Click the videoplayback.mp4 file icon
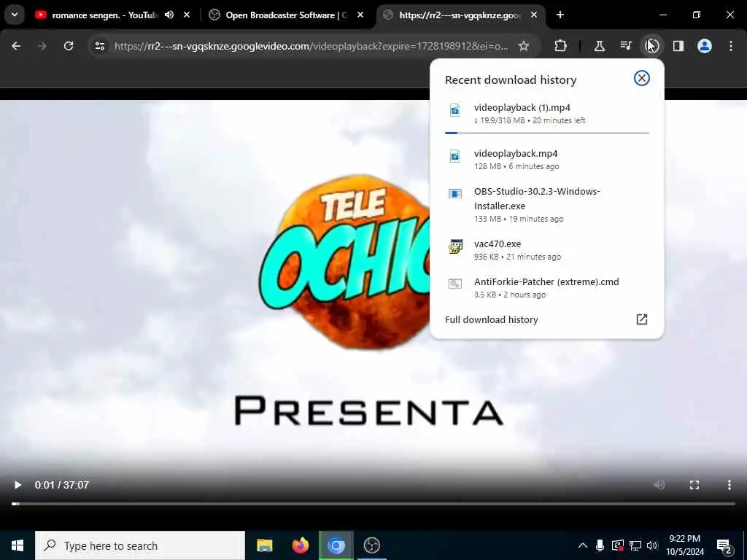 455,156
